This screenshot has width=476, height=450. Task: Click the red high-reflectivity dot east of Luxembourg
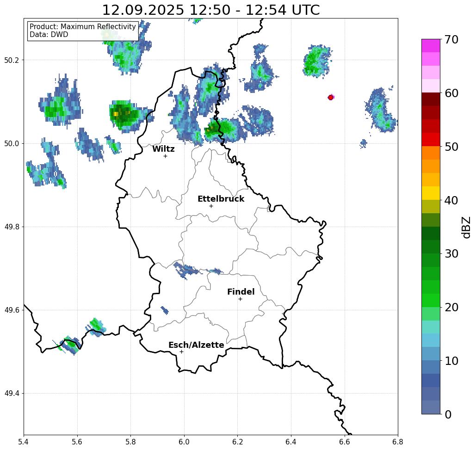click(331, 98)
